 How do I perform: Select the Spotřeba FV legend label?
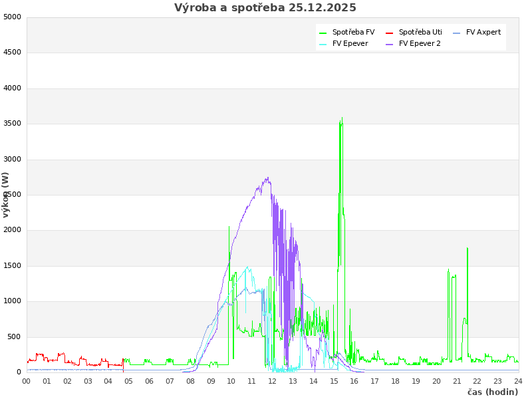[x=353, y=32]
